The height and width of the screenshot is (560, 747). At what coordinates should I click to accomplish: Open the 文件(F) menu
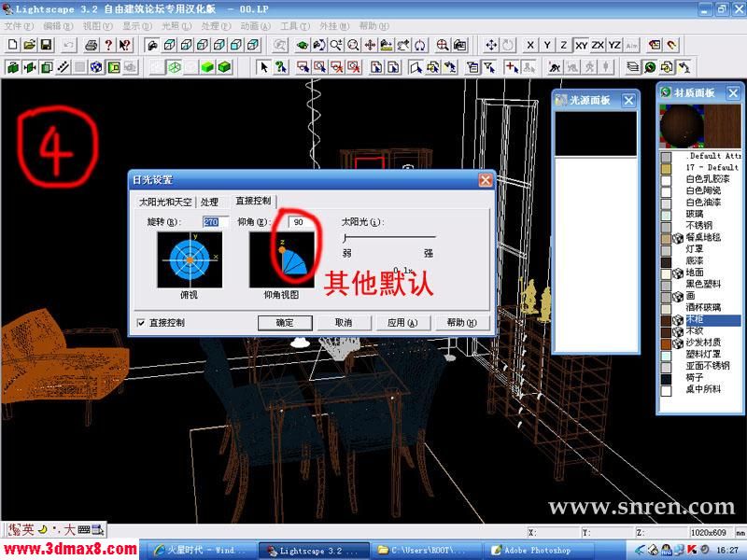click(19, 26)
